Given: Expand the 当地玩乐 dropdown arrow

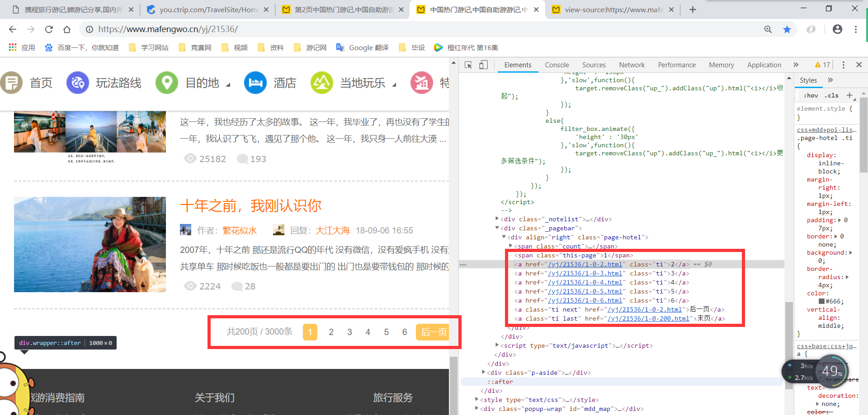Looking at the screenshot, I should pyautogui.click(x=394, y=84).
